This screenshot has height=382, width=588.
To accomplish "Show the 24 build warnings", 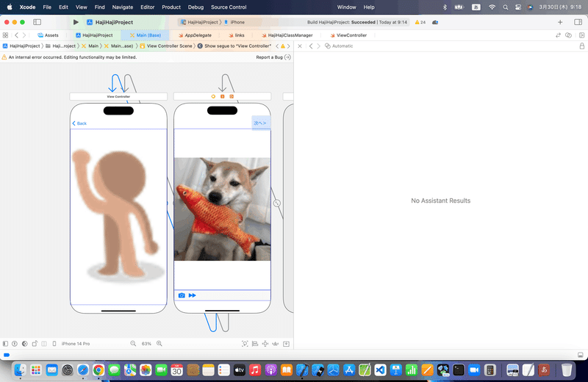I will (x=420, y=22).
